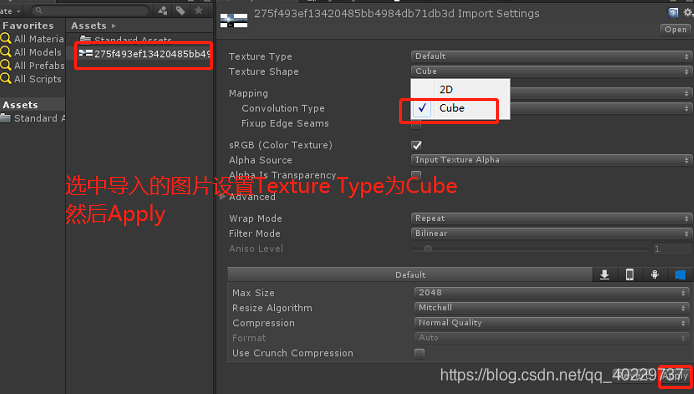Toggle Use Crunch Compression checkbox
Viewport: 694px width, 394px height.
click(419, 353)
